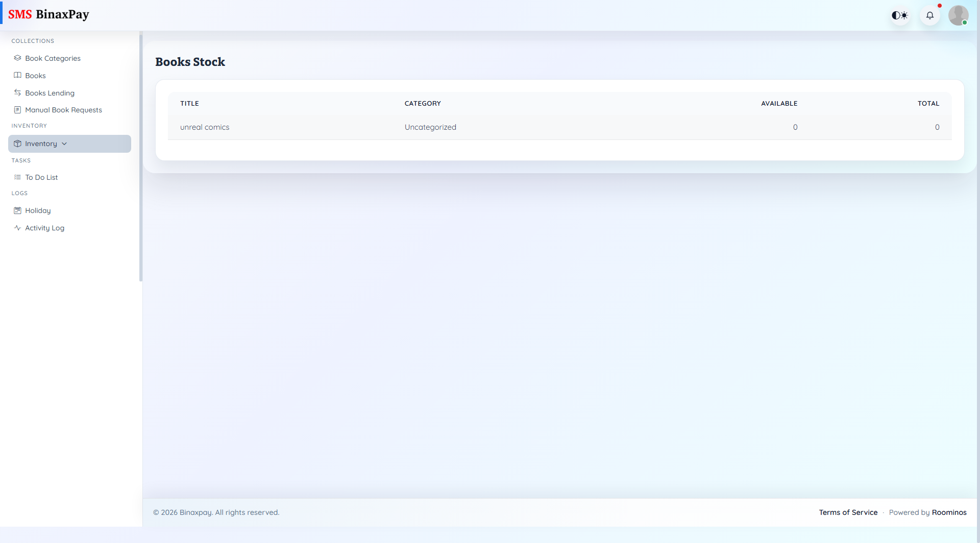Click the SMS BinaxPay logo
This screenshot has height=543, width=980.
pos(48,14)
